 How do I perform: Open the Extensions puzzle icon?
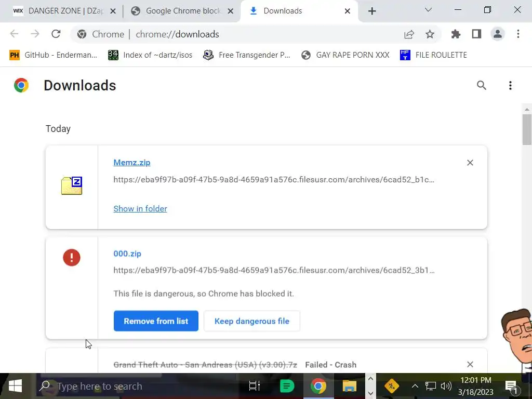456,34
